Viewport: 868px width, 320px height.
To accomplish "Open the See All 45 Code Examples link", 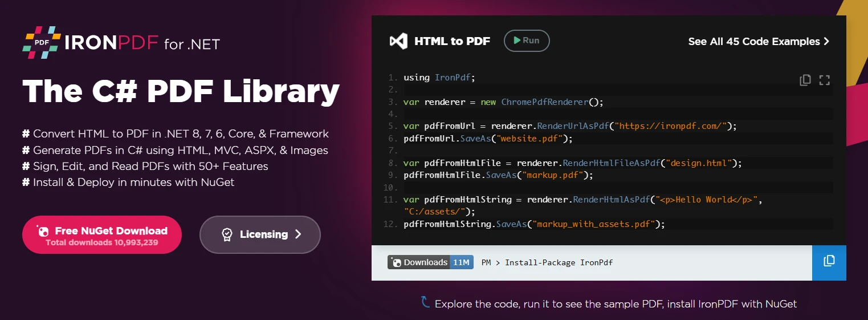I will (x=753, y=42).
